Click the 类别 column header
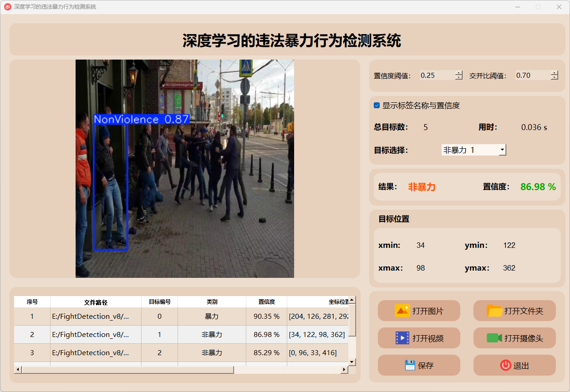Viewport: 570px width, 392px height. pyautogui.click(x=212, y=302)
